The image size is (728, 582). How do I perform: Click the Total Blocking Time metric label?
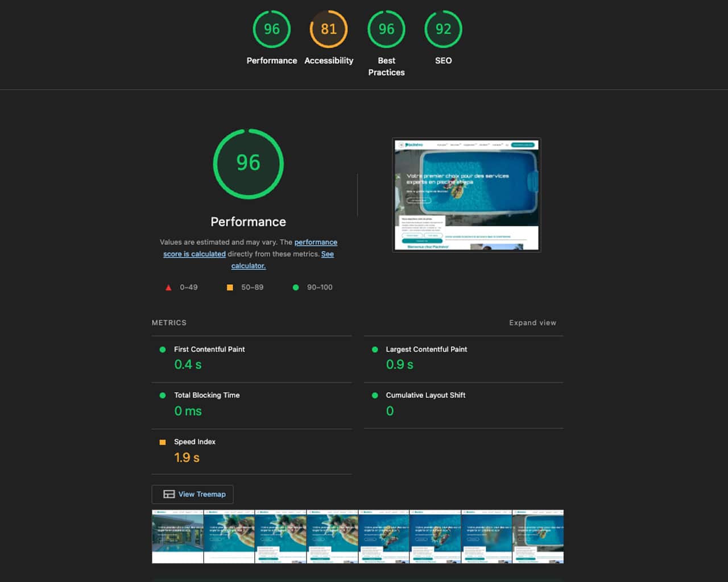coord(206,396)
